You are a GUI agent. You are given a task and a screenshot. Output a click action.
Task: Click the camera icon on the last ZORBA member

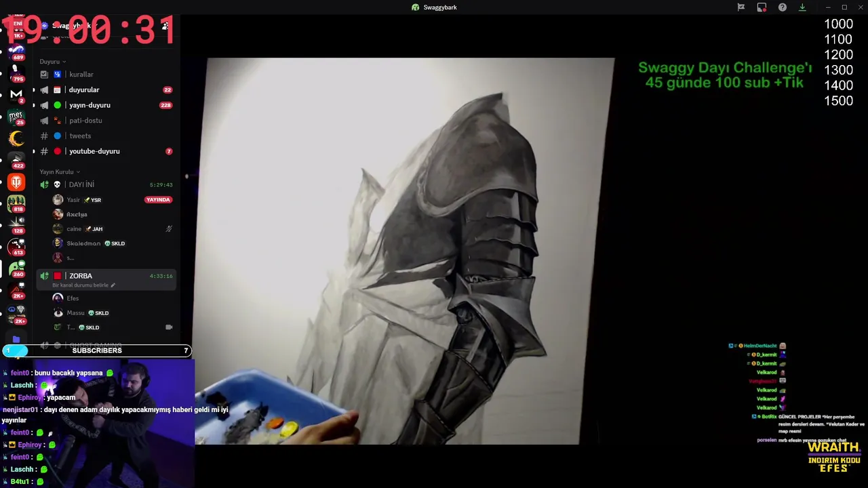point(169,327)
